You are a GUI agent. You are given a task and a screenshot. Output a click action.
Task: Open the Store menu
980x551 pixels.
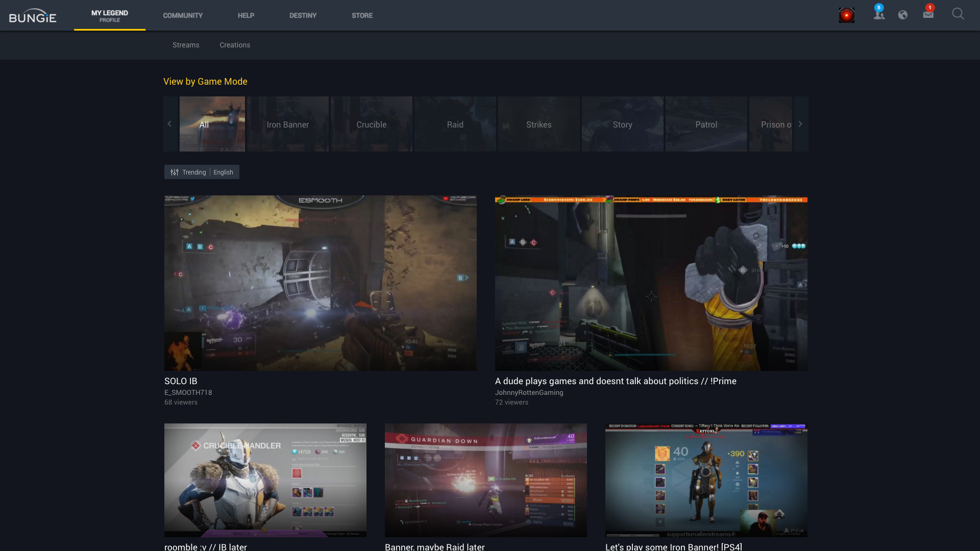point(362,16)
